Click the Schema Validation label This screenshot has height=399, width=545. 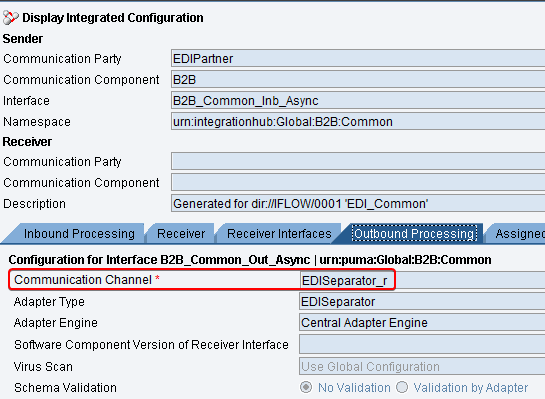(x=65, y=388)
